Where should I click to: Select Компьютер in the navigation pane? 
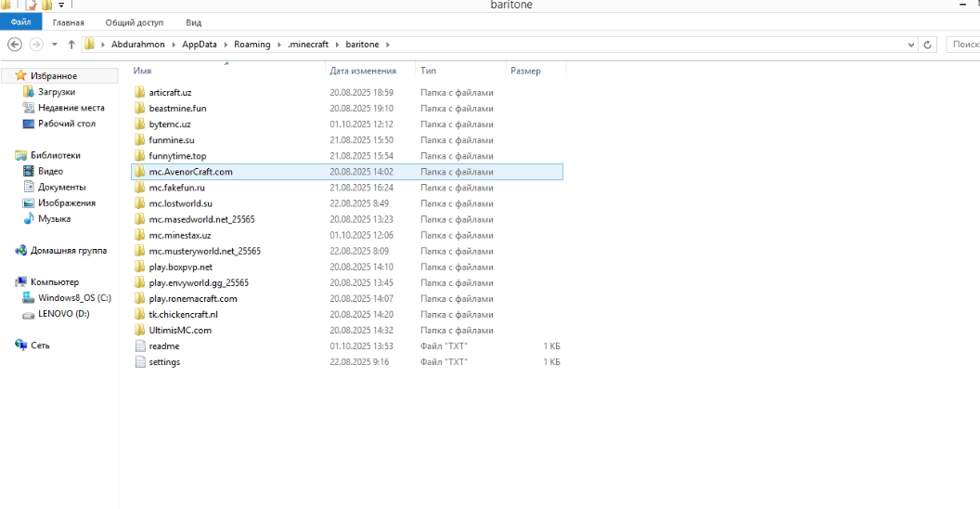[x=55, y=282]
